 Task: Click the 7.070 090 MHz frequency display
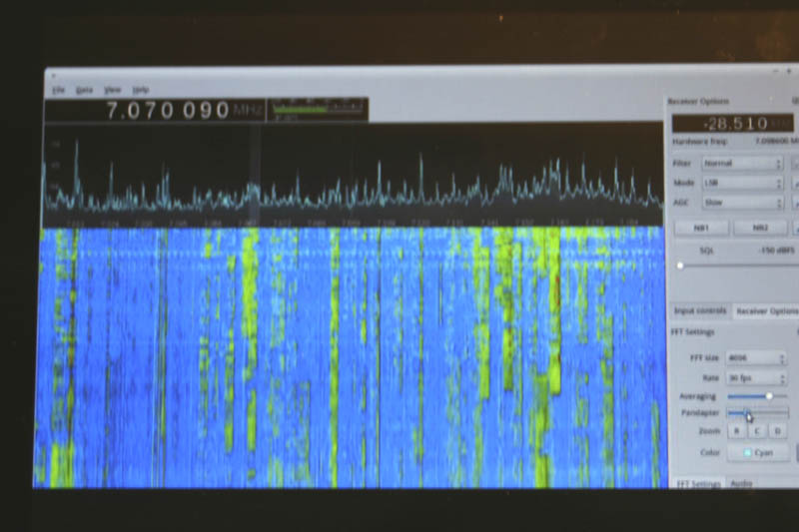(168, 110)
